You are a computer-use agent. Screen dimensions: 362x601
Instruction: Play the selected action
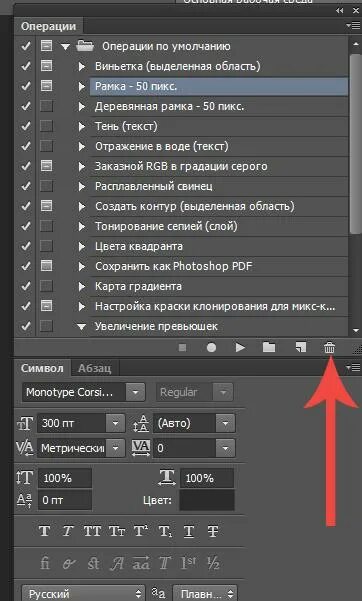point(240,347)
